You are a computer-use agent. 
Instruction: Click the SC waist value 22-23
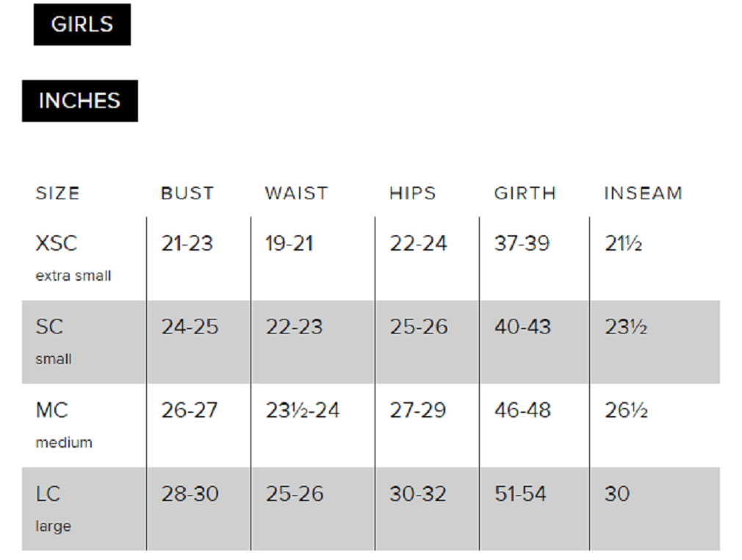pos(294,326)
